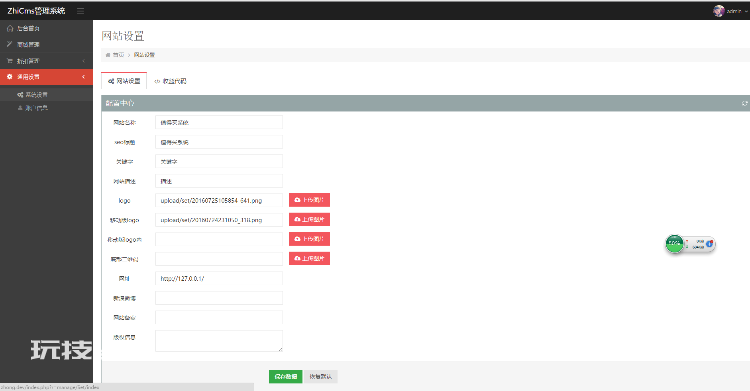The height and width of the screenshot is (391, 750).
Task: Click the gray restore default button
Action: (x=320, y=377)
